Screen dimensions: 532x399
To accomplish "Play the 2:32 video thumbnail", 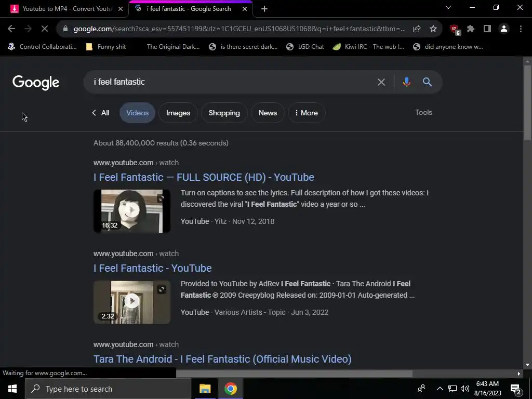I will [132, 301].
